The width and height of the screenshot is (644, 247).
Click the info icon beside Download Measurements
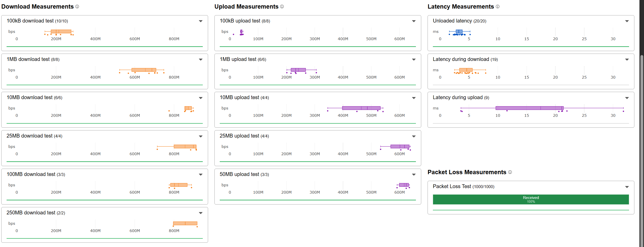[x=77, y=7]
